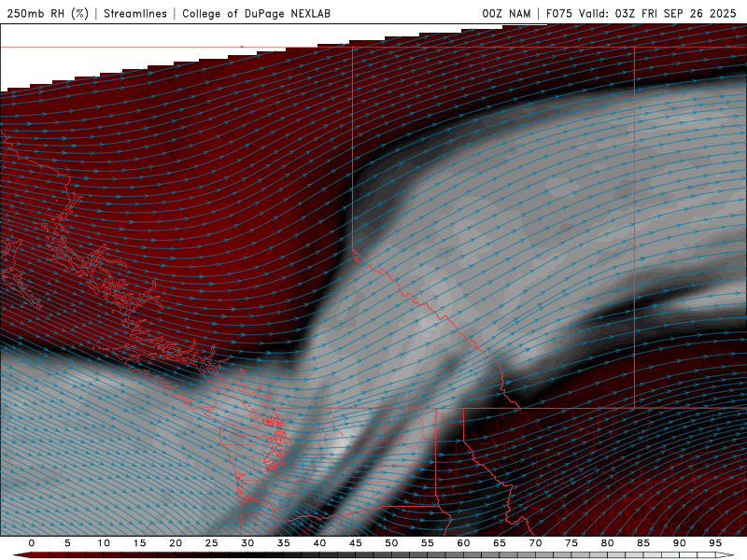Click the colorbar label '30'

click(247, 543)
